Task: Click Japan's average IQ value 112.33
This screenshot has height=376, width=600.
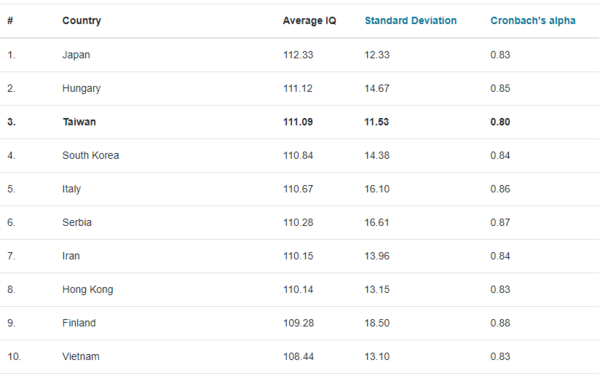Action: point(298,55)
